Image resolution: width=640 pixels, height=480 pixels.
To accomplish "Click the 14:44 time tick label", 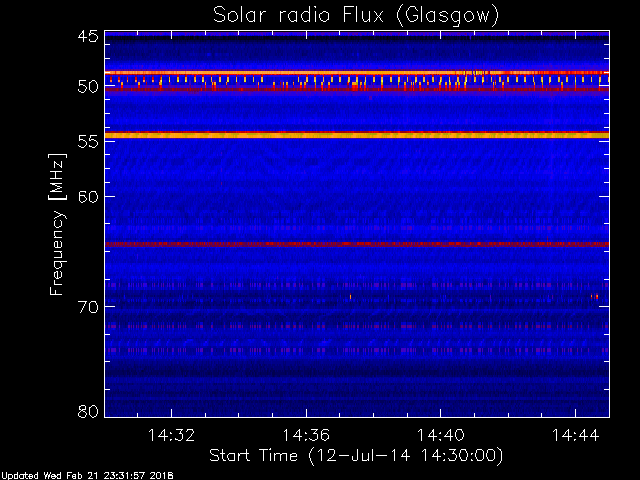I will [x=576, y=435].
